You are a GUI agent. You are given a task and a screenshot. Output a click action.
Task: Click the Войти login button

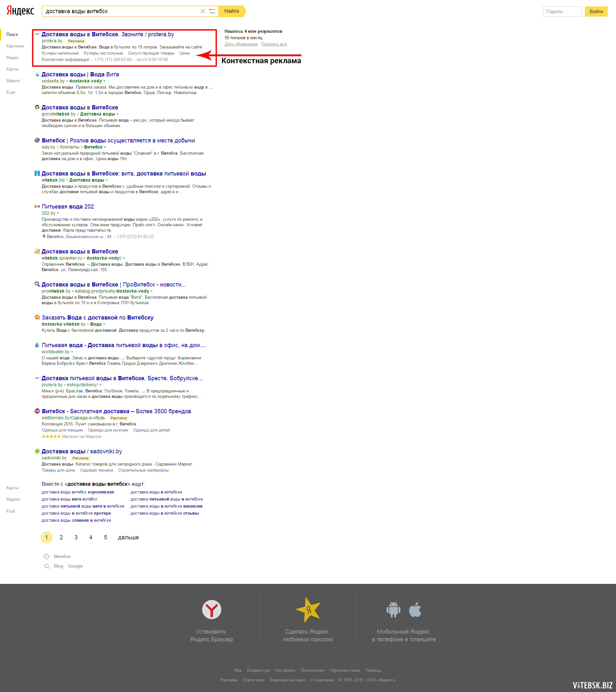tap(596, 12)
